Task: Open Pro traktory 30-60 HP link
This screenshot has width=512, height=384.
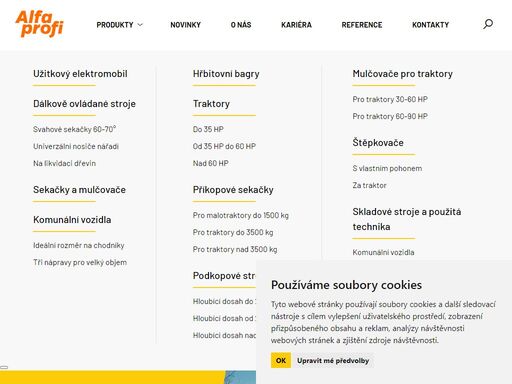Action: (390, 99)
